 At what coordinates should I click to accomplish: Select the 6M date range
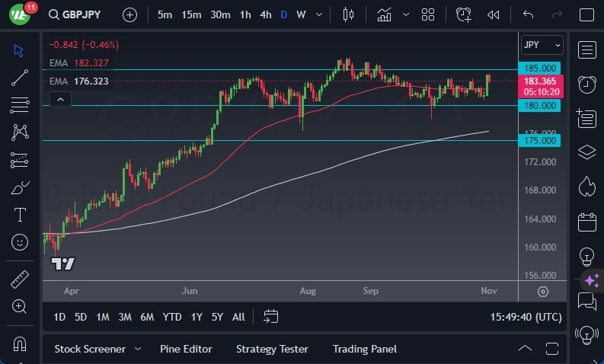pos(147,317)
